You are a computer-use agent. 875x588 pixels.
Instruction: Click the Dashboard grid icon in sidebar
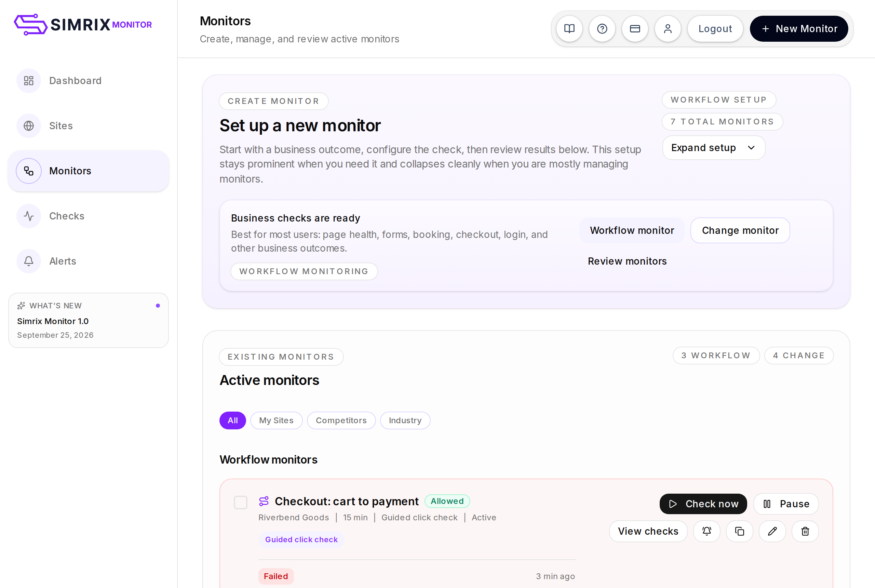29,81
